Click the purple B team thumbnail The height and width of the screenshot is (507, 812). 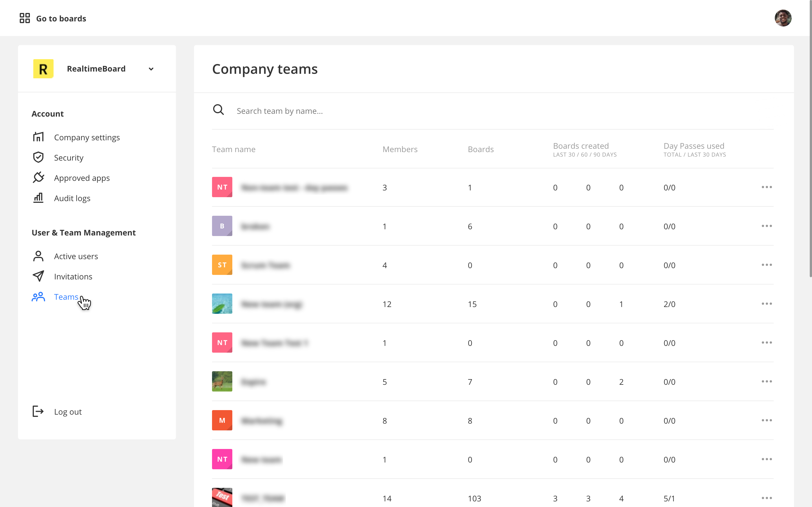[222, 226]
